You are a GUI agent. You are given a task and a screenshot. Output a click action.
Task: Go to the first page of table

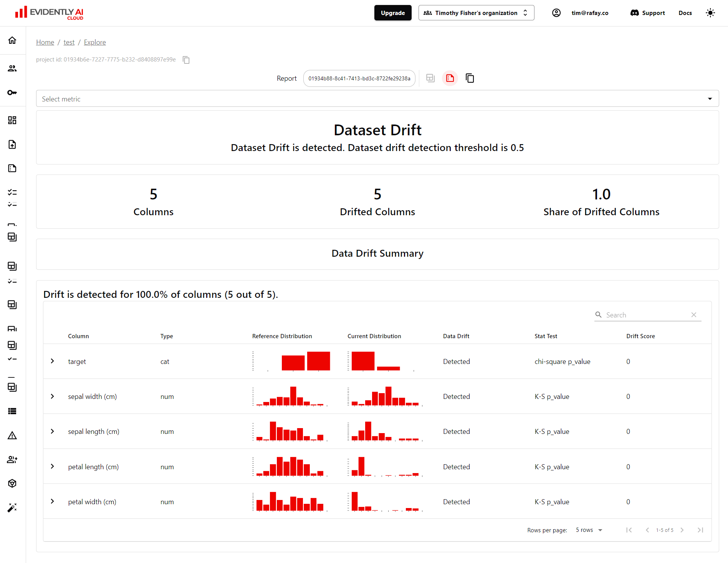pyautogui.click(x=629, y=530)
